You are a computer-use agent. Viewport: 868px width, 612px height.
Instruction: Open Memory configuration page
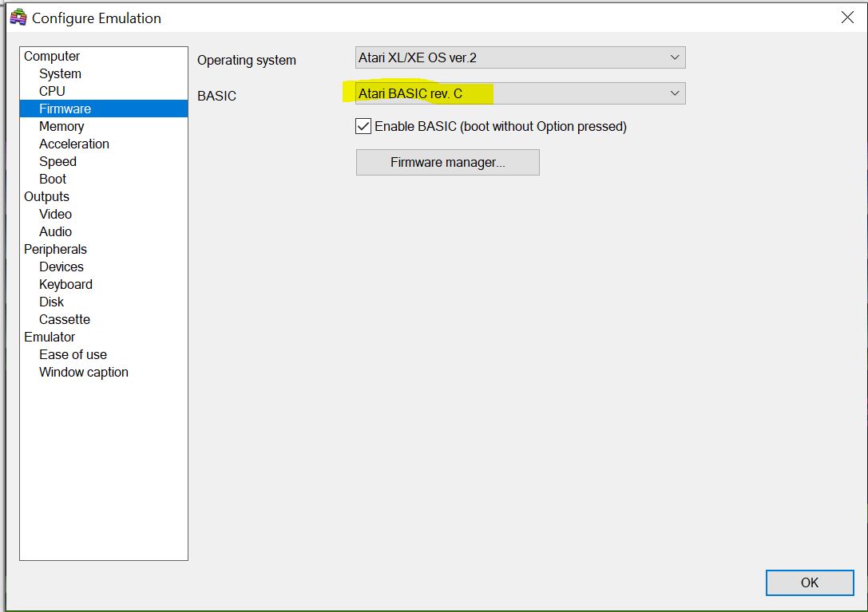[x=61, y=126]
